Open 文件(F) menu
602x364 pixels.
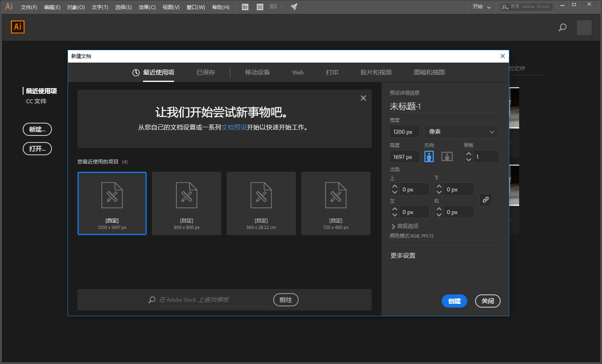pos(29,7)
